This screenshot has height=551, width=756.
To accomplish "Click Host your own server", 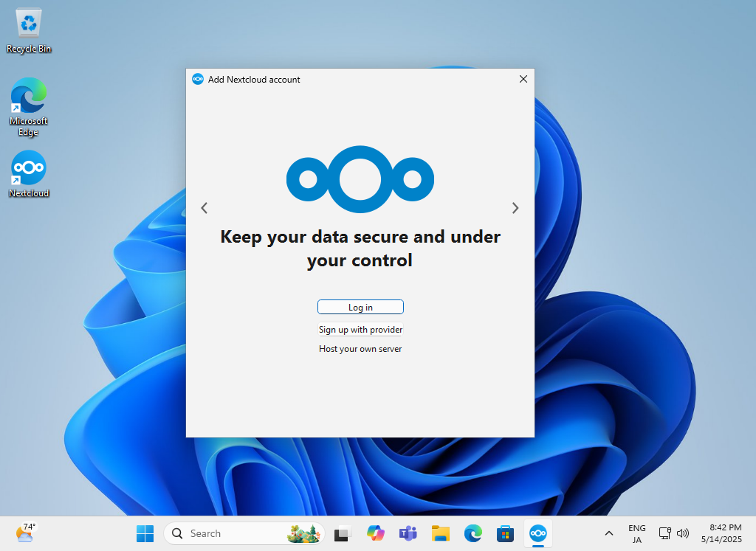I will coord(360,349).
